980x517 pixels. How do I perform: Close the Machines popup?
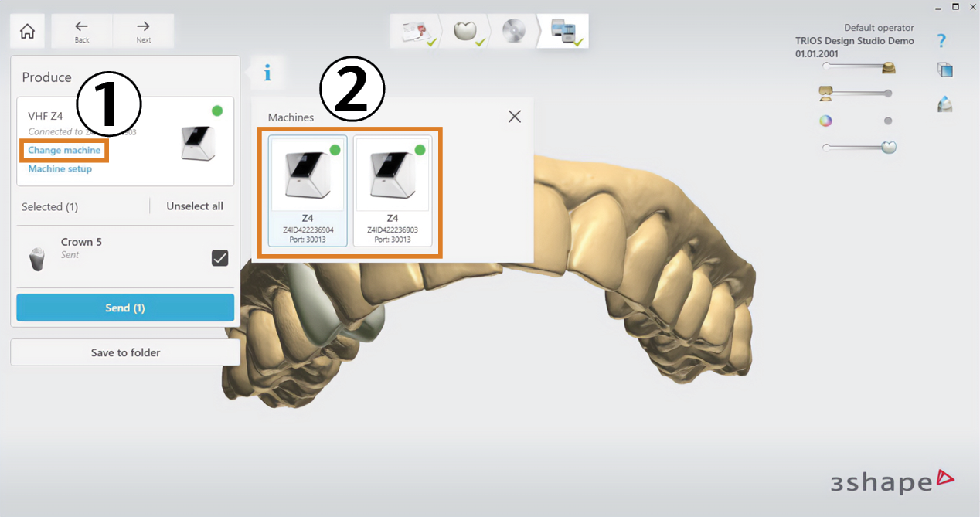pos(515,117)
